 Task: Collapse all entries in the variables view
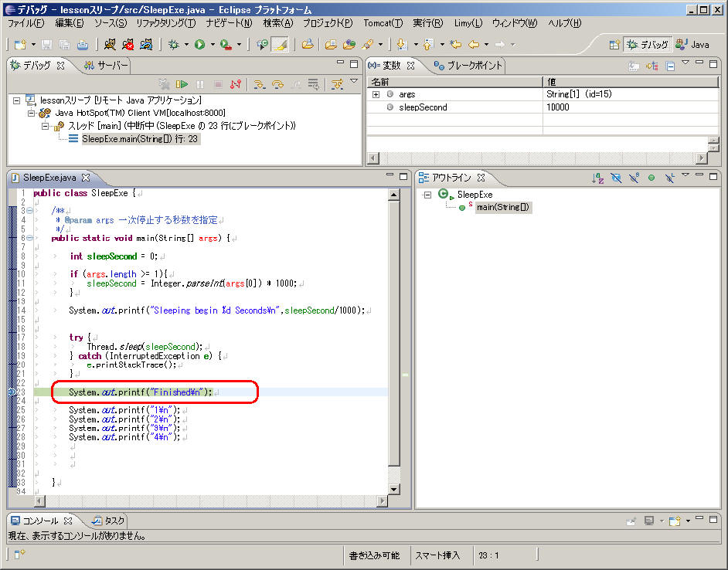click(671, 66)
